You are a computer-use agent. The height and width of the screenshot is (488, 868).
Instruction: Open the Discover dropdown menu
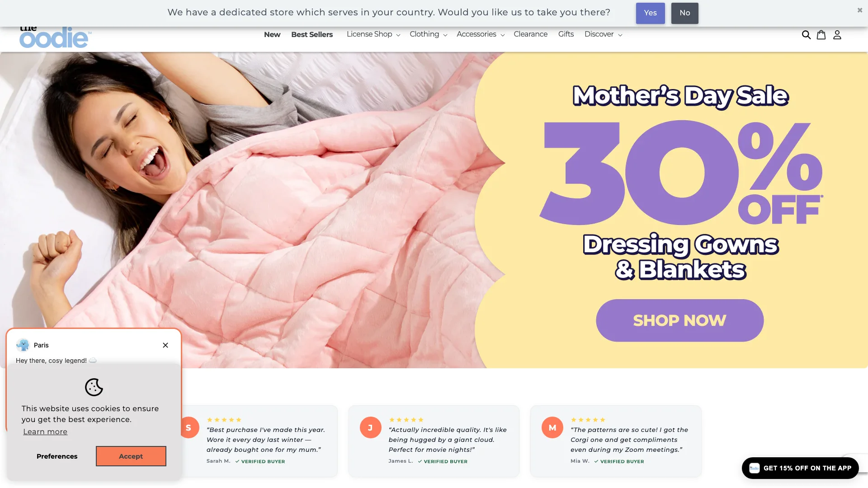point(603,34)
